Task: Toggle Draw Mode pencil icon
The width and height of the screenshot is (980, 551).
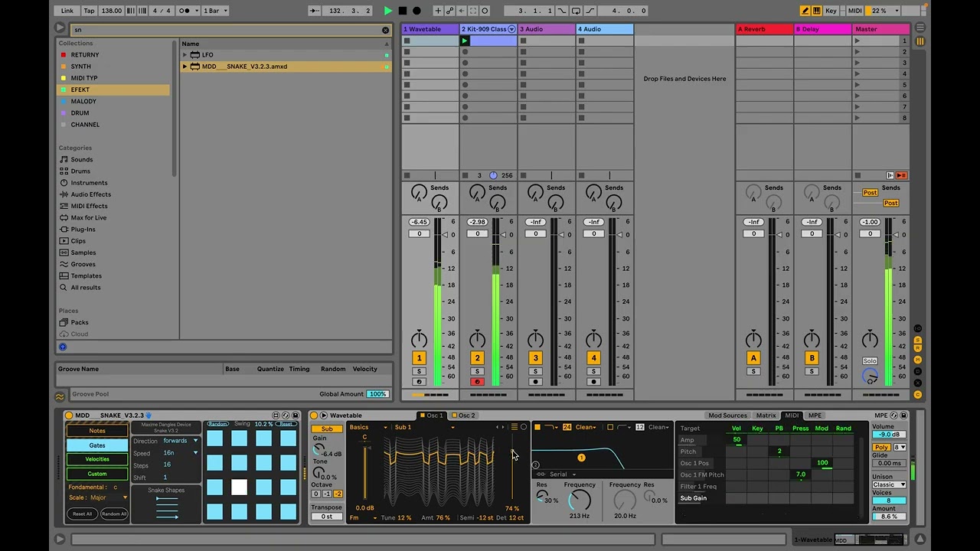Action: [805, 11]
